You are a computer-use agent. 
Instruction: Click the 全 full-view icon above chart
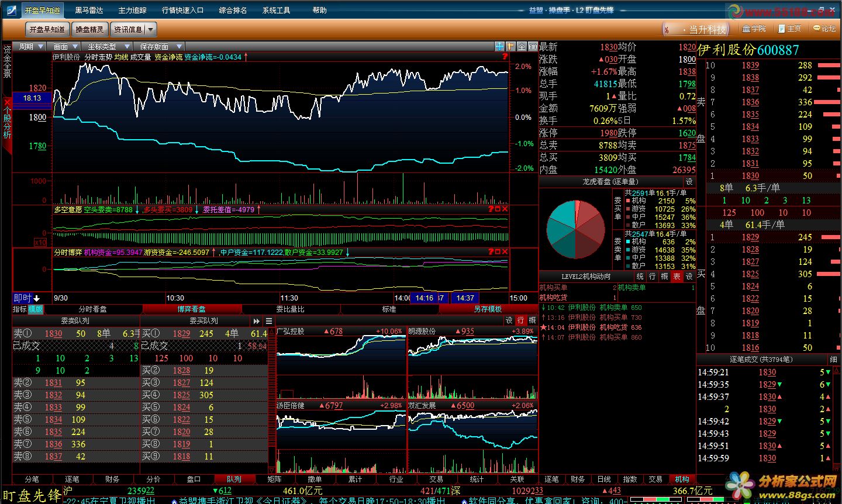[522, 46]
